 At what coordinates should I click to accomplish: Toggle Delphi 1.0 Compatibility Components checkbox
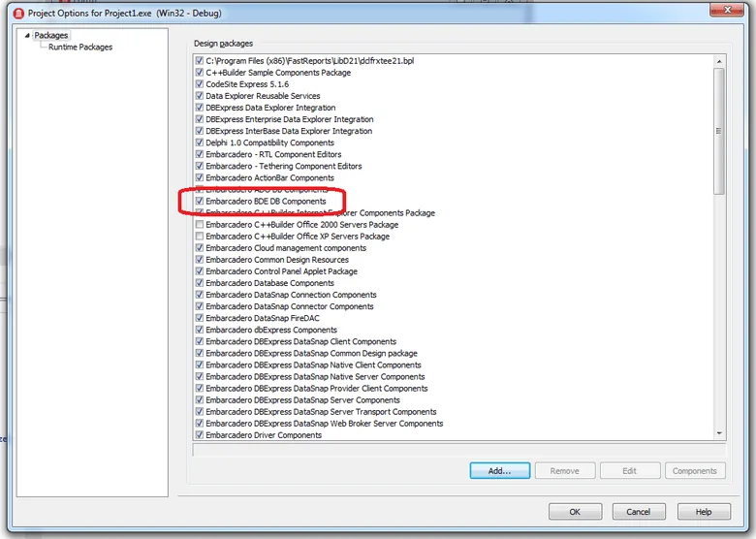(200, 143)
